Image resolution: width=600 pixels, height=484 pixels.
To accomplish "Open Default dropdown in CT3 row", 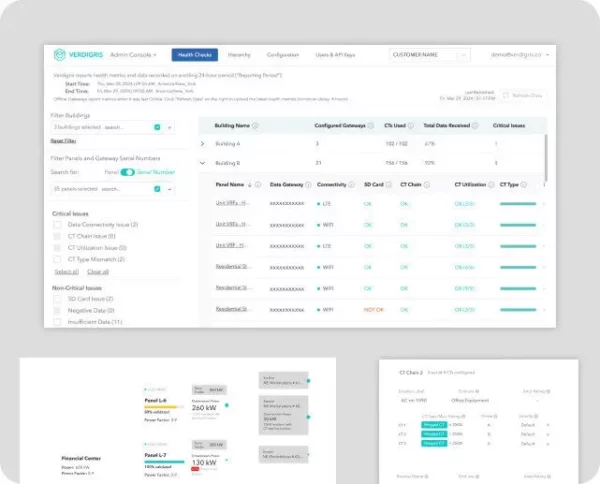I will 535,444.
